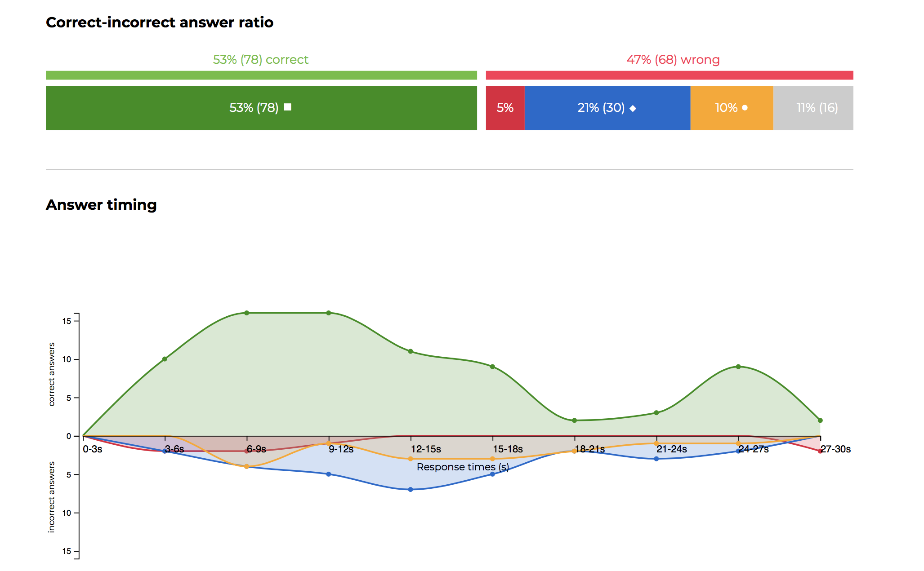Click green data point at 24-27s
This screenshot has height=571, width=924.
(x=738, y=367)
